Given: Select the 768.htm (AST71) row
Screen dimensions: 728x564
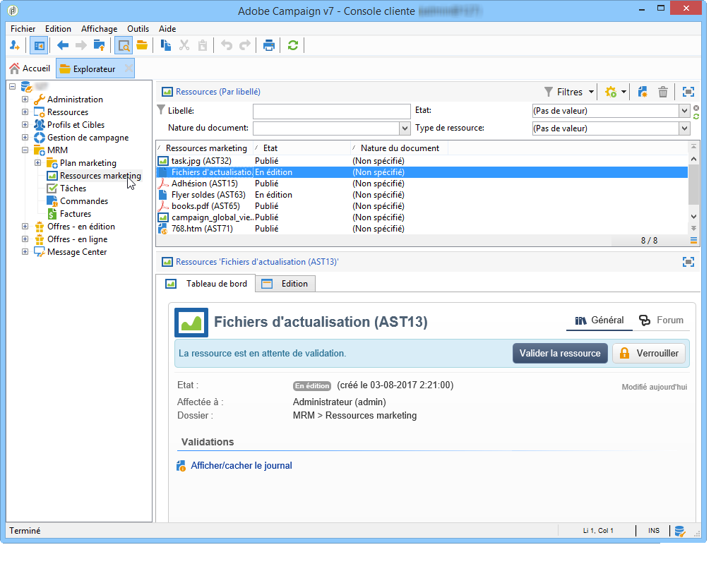Looking at the screenshot, I should pos(422,229).
